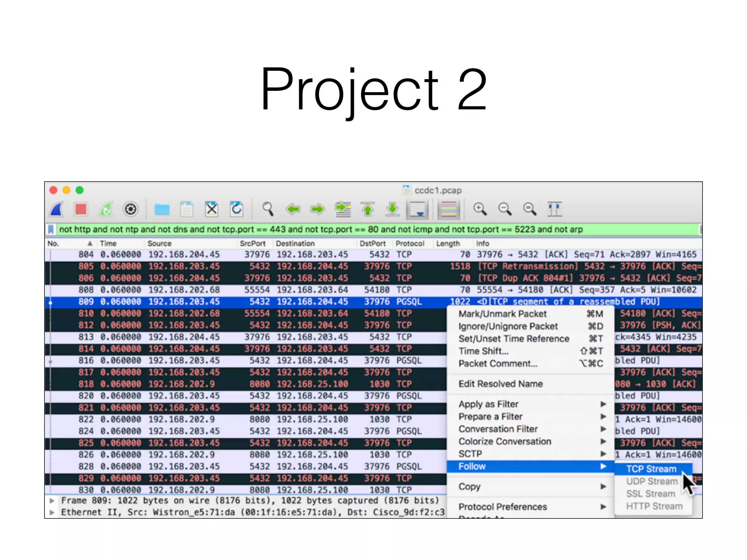The width and height of the screenshot is (747, 560).
Task: Select packet 808 row from 192.168.202.68
Action: pyautogui.click(x=373, y=290)
